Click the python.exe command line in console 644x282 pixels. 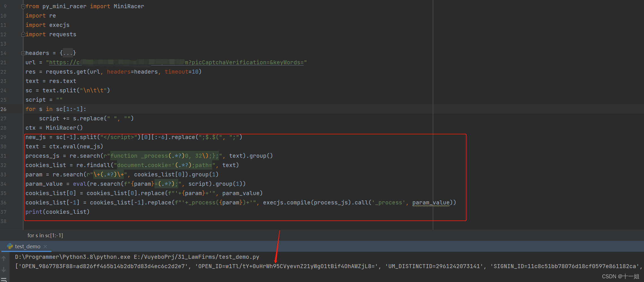[137, 257]
